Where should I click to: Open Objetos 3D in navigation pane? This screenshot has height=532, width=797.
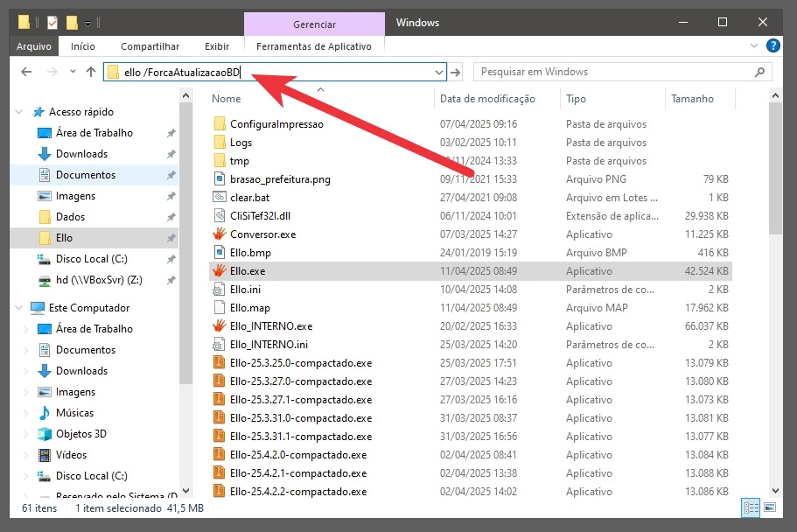pos(80,434)
